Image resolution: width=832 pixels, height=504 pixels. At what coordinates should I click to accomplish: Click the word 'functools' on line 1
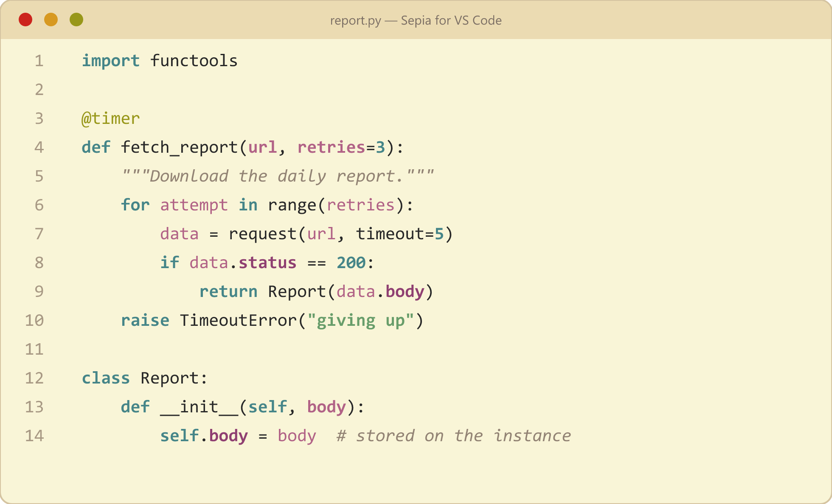194,61
